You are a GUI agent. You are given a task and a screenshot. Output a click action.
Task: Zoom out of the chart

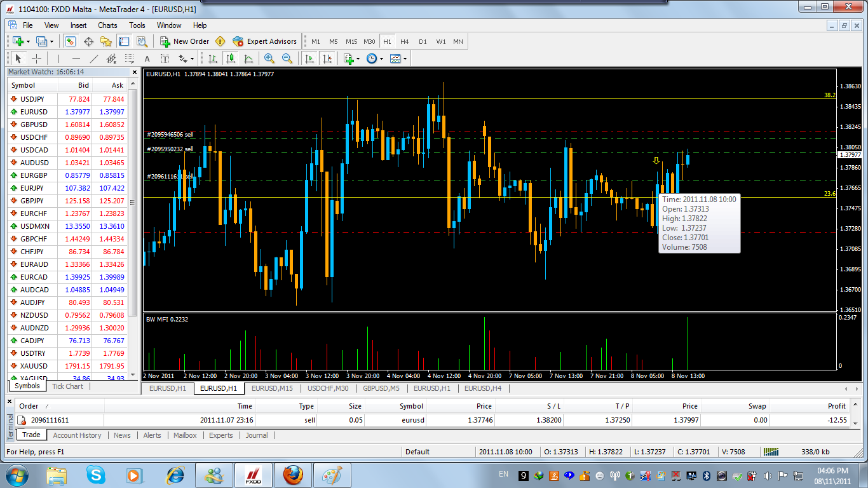(x=287, y=58)
